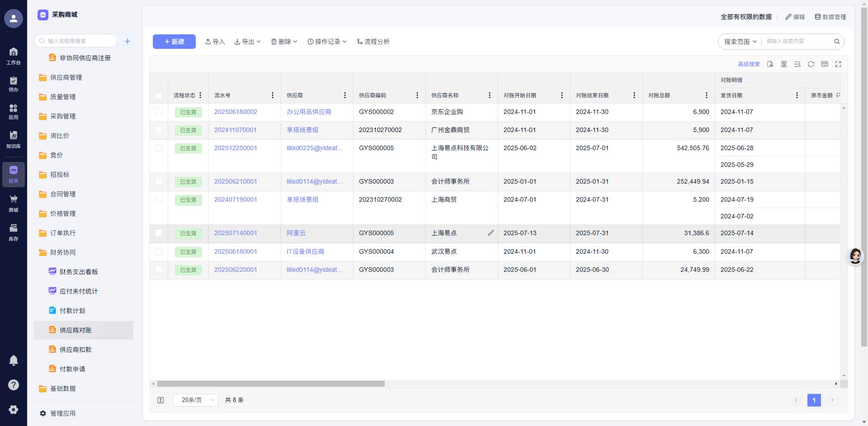This screenshot has width=868, height=426.
Task: Open 付款申请 in the sidebar menu
Action: pos(72,369)
